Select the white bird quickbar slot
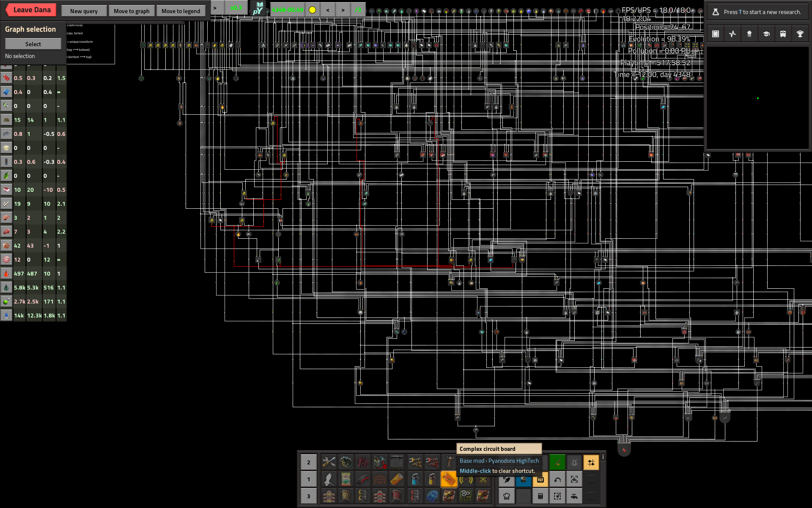Viewport: 812px width, 508px height. coord(329,479)
